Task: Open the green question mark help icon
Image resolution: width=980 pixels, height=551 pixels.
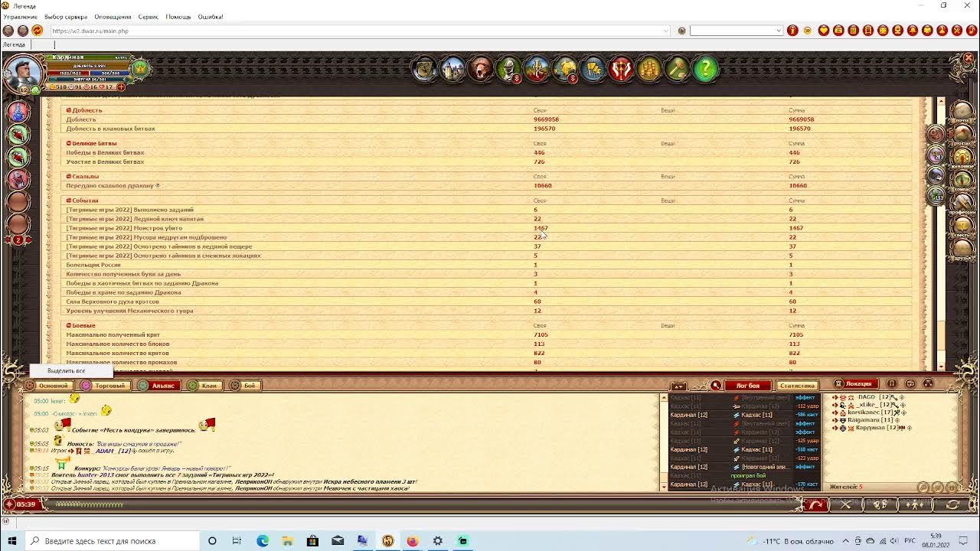Action: click(x=705, y=70)
